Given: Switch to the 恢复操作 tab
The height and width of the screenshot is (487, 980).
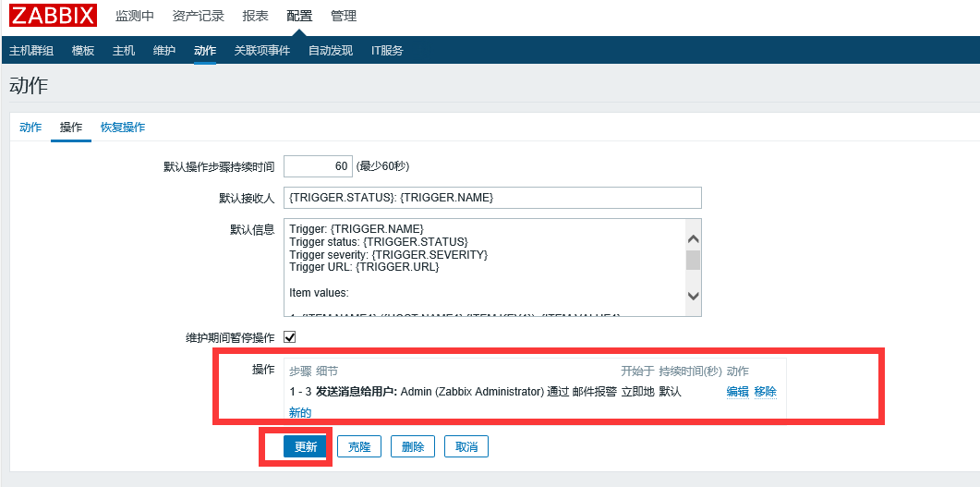Looking at the screenshot, I should [x=123, y=128].
